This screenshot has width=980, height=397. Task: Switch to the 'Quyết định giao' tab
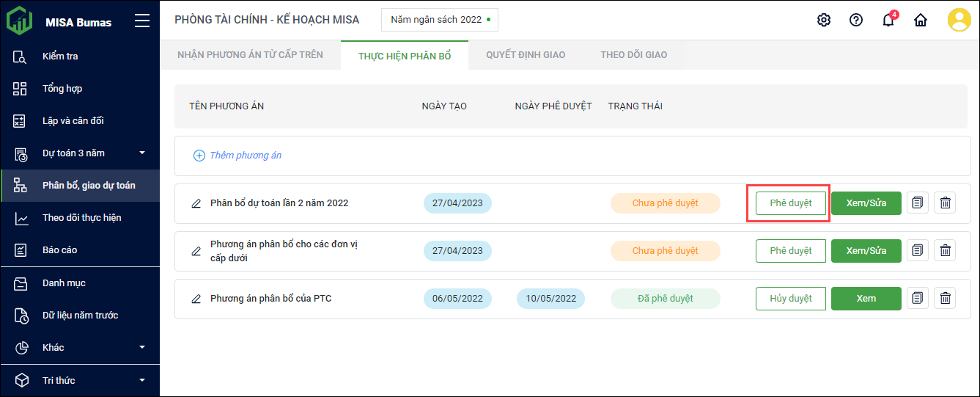click(x=526, y=55)
